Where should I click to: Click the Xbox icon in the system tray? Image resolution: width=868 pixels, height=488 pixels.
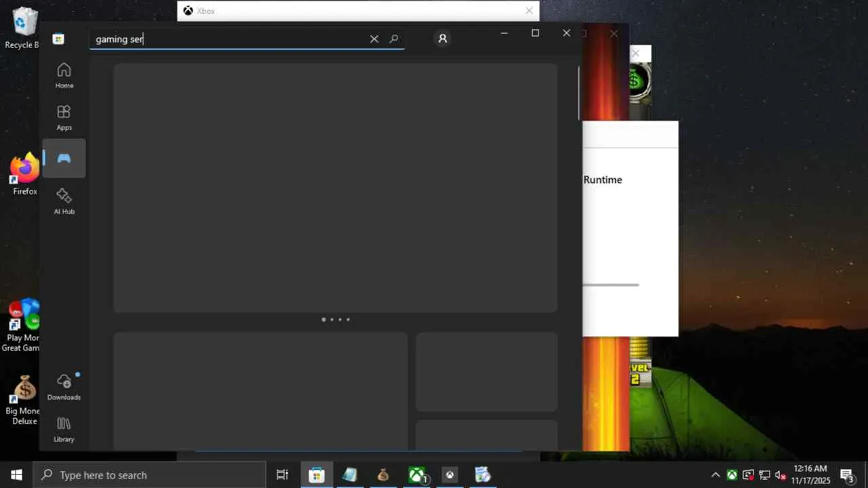732,475
